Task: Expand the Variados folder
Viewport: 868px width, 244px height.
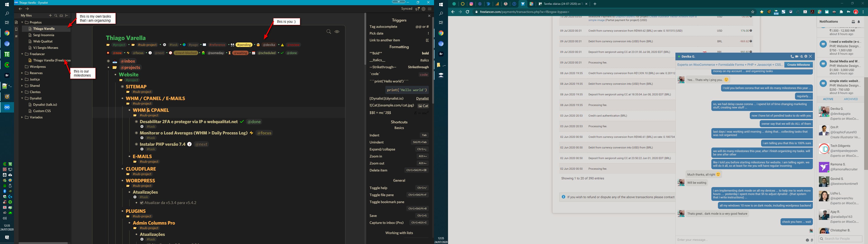Action: coord(22,117)
